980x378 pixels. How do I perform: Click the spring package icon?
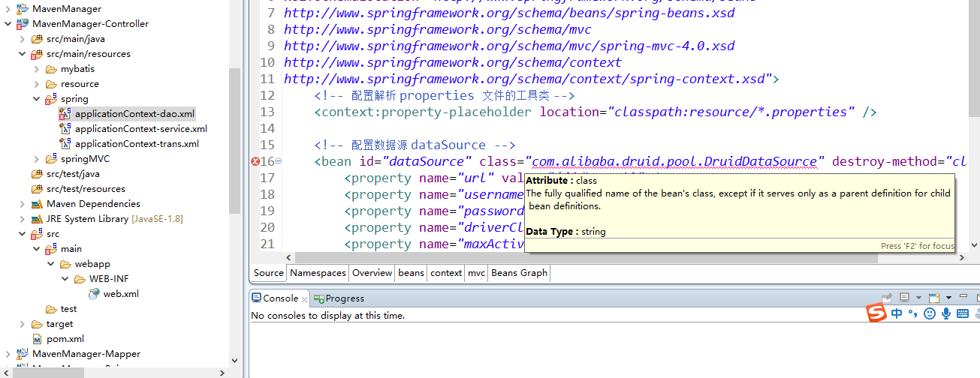point(51,99)
